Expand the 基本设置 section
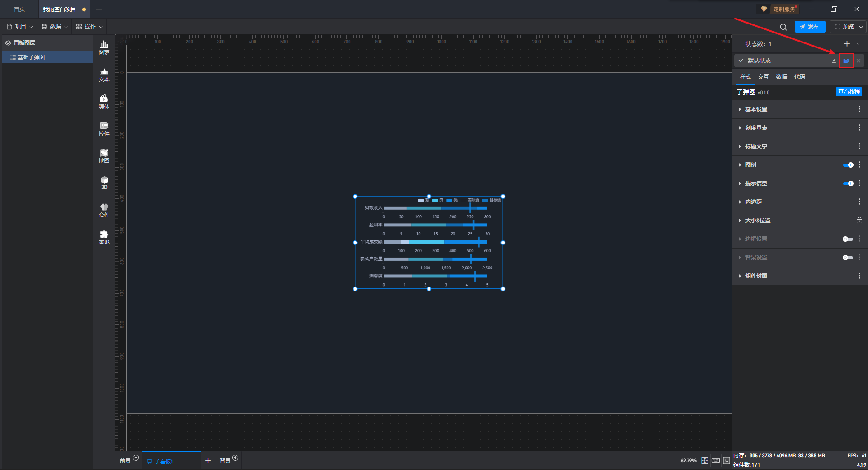The width and height of the screenshot is (868, 470). 756,109
